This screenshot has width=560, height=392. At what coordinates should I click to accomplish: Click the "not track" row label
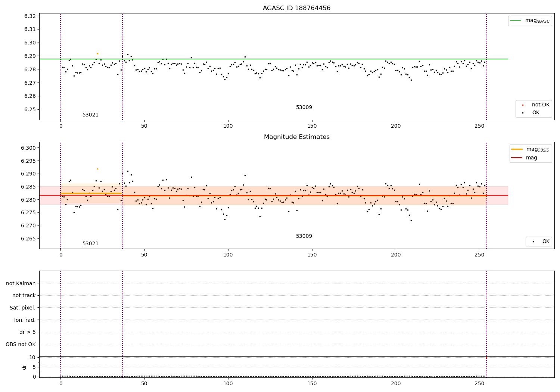(x=24, y=295)
